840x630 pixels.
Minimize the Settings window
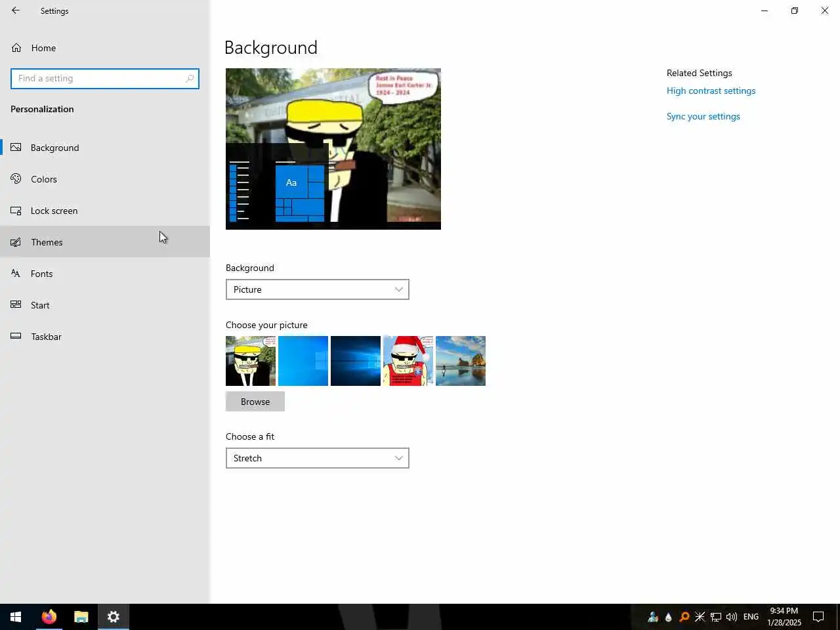click(765, 10)
